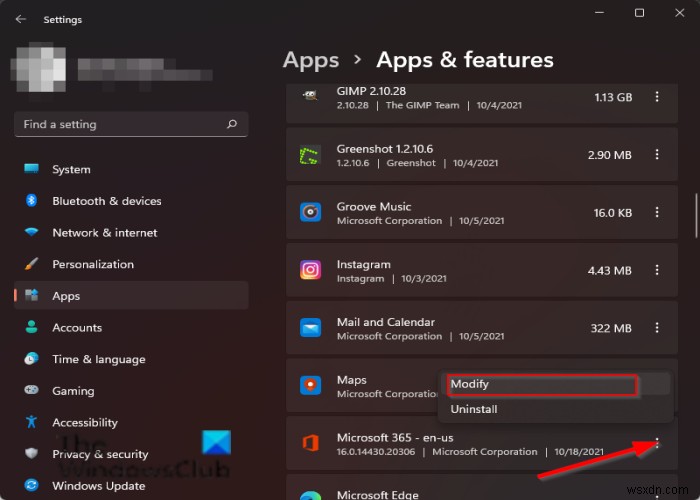The image size is (700, 500).
Task: Expand options menu for Microsoft 365
Action: pyautogui.click(x=657, y=443)
